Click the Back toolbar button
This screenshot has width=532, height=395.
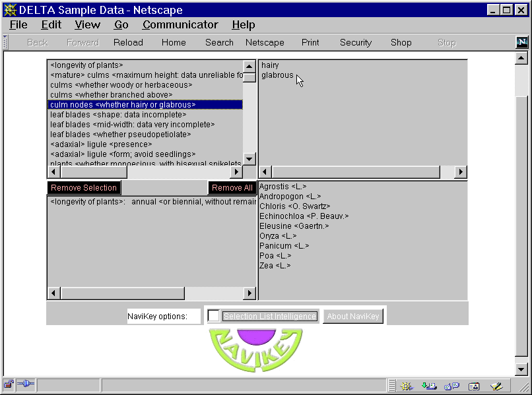[38, 42]
